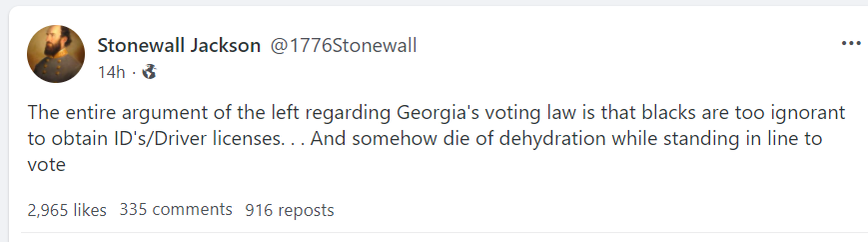Open the three-dot post options menu
The width and height of the screenshot is (868, 242).
click(x=851, y=43)
